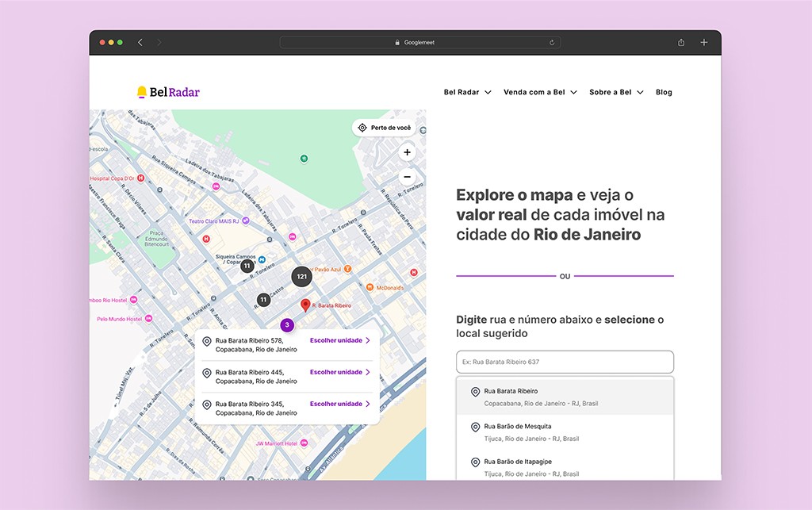Click the Teatro Claro MAIS RJ marker

(246, 220)
